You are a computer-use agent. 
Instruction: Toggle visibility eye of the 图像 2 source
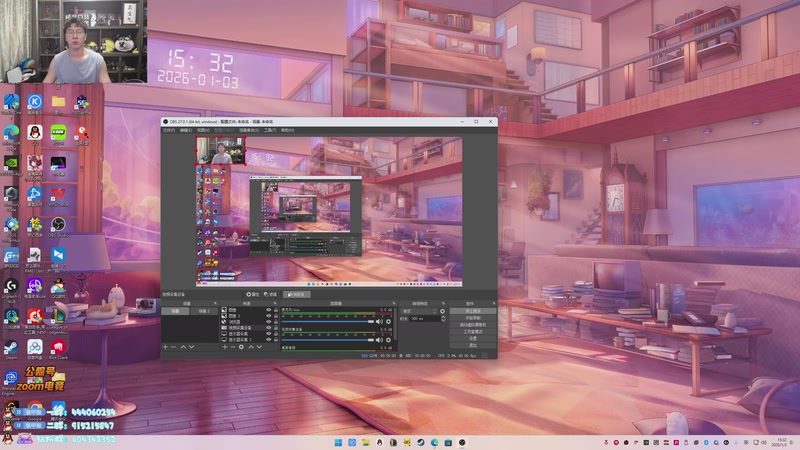point(268,316)
